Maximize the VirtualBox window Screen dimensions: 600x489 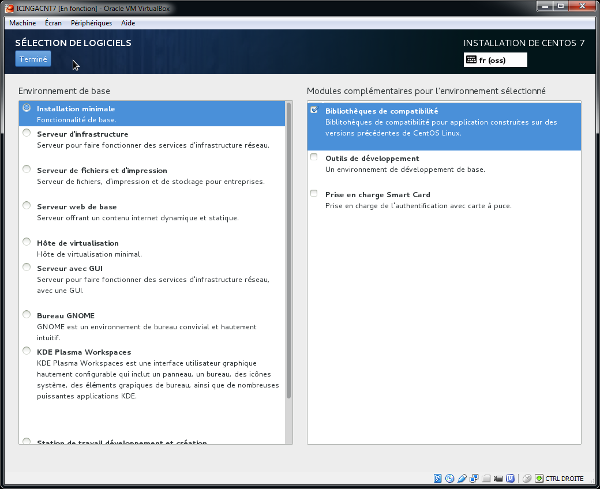[561, 6]
